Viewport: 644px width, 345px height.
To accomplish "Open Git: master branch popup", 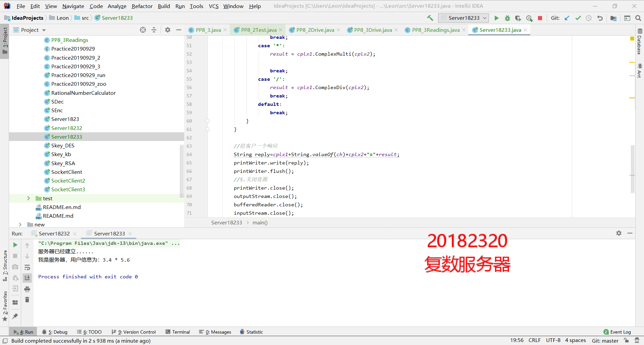I will (x=605, y=341).
